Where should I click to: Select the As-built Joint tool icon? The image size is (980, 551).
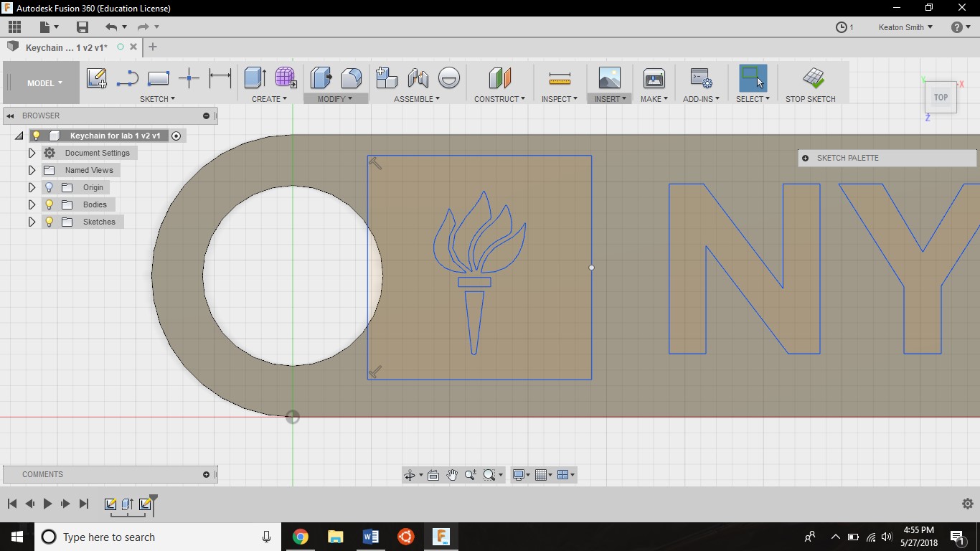pos(449,77)
